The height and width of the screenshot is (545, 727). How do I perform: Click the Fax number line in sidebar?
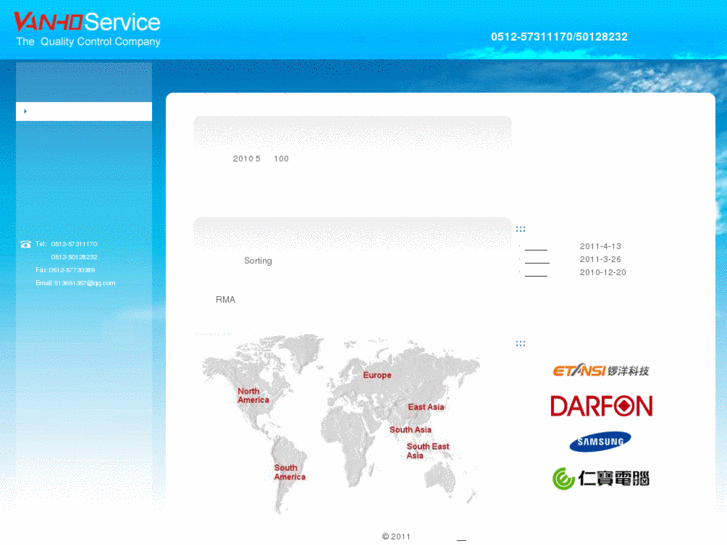(x=65, y=270)
